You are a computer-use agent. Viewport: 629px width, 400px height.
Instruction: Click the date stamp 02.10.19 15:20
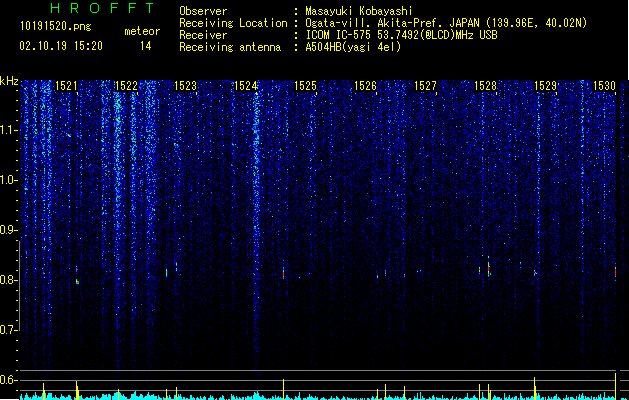pos(61,46)
